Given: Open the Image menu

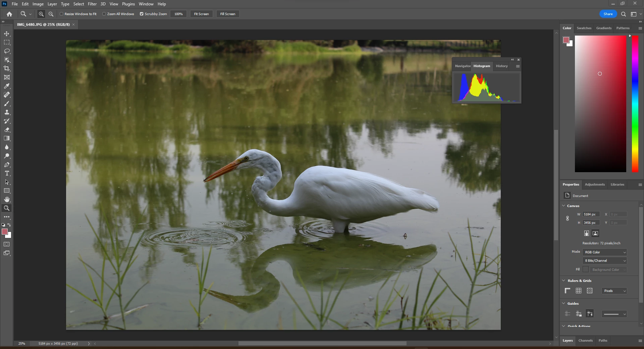Looking at the screenshot, I should 38,4.
